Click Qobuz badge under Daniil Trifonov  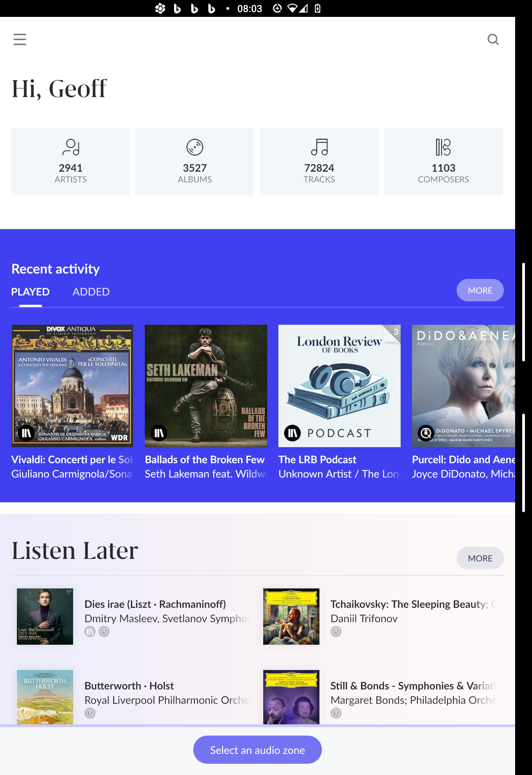(x=336, y=631)
